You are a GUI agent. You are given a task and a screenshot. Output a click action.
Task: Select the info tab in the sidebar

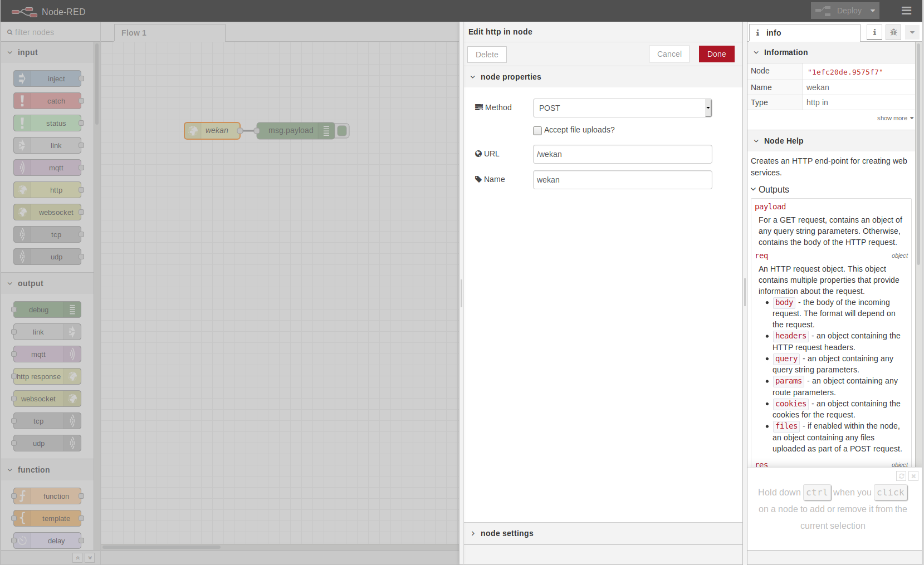(x=874, y=32)
